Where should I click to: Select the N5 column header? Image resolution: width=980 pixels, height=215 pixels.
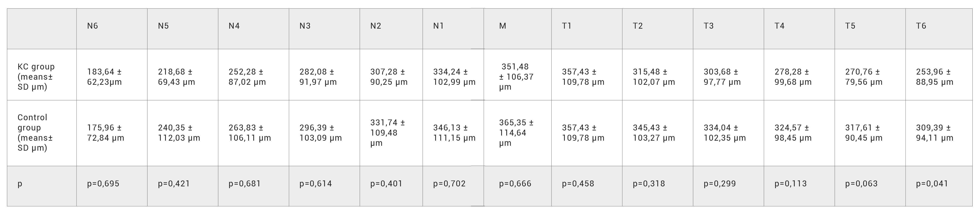tap(183, 29)
